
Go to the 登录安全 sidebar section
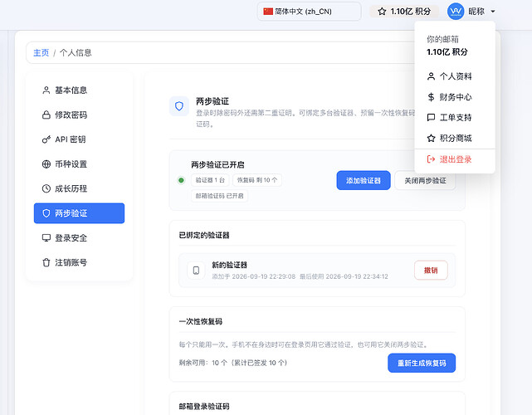click(x=79, y=238)
